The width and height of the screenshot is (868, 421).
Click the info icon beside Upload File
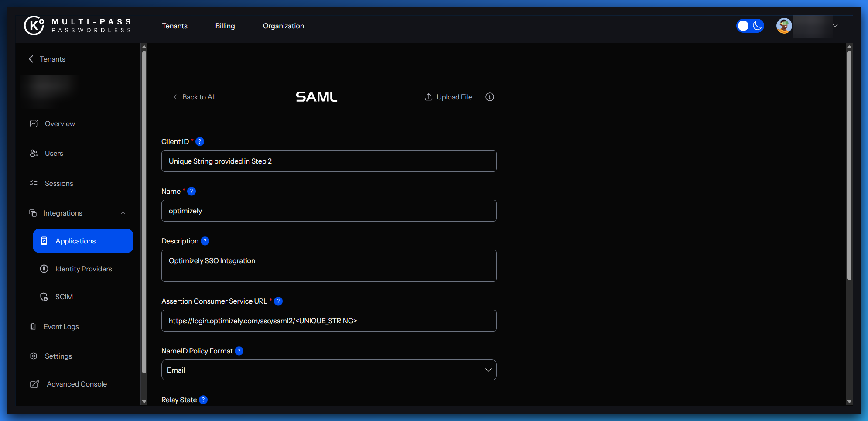tap(490, 97)
